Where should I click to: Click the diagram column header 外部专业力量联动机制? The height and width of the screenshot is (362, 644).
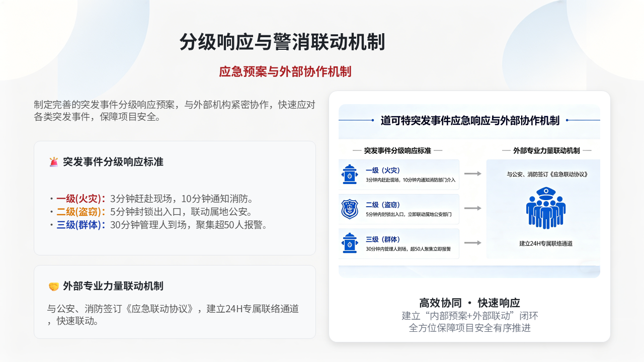click(546, 150)
